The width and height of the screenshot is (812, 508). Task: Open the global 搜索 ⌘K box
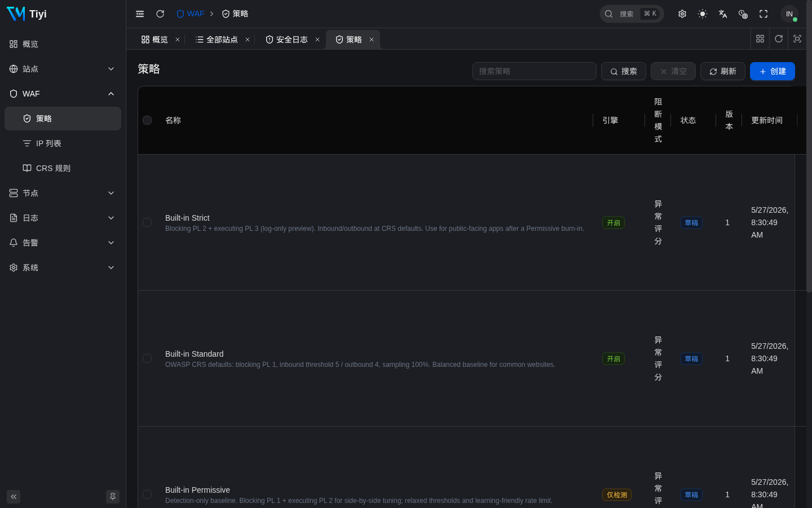[x=632, y=14]
